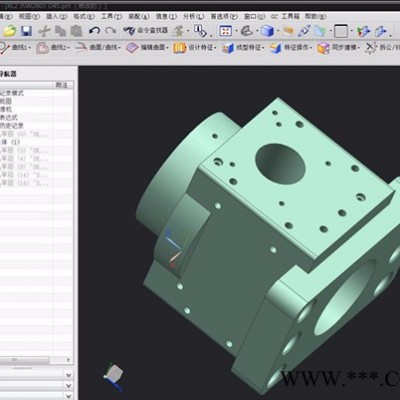Select the 草图 (14) sketch row

tap(36, 175)
